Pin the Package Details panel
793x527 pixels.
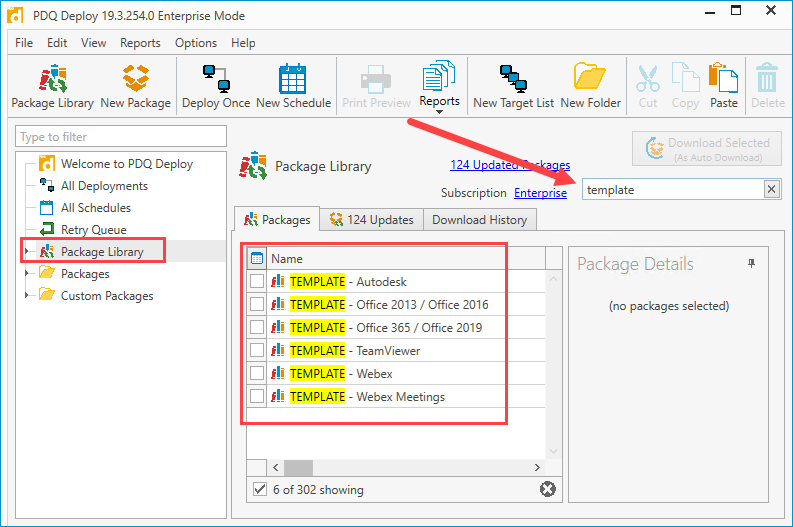(x=752, y=263)
